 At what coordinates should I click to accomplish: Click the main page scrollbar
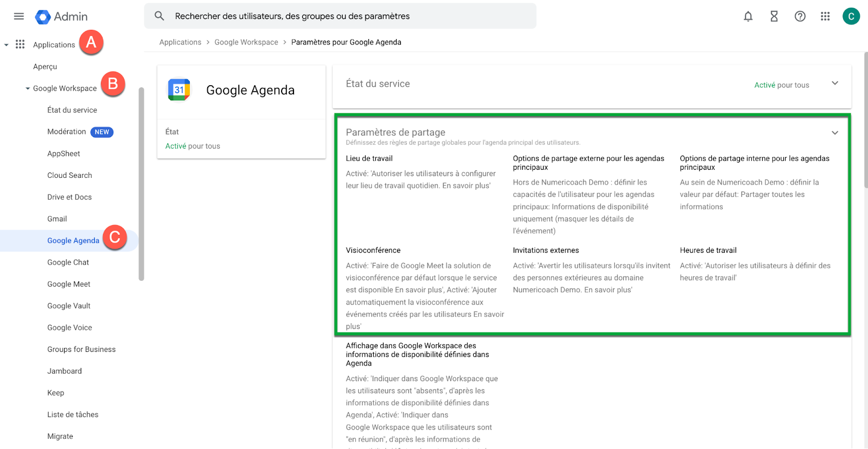866,120
